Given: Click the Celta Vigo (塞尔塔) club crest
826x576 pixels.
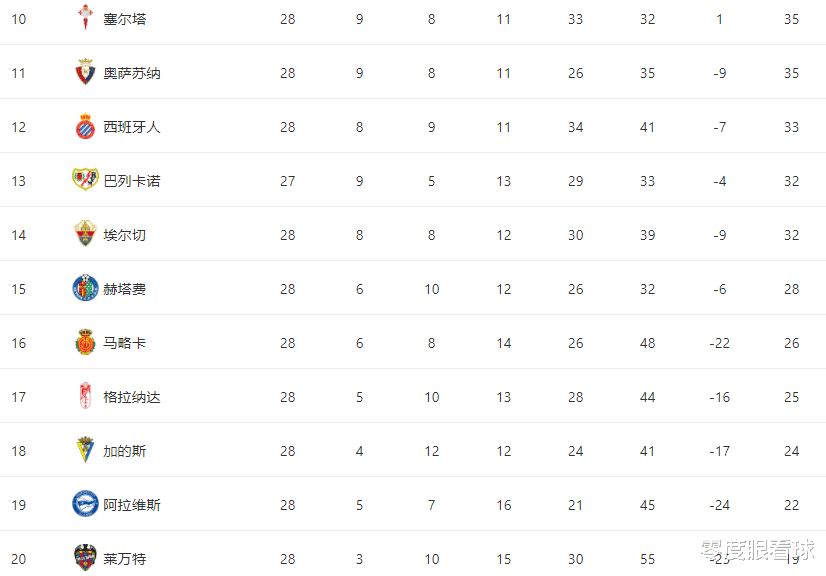Looking at the screenshot, I should point(85,17).
